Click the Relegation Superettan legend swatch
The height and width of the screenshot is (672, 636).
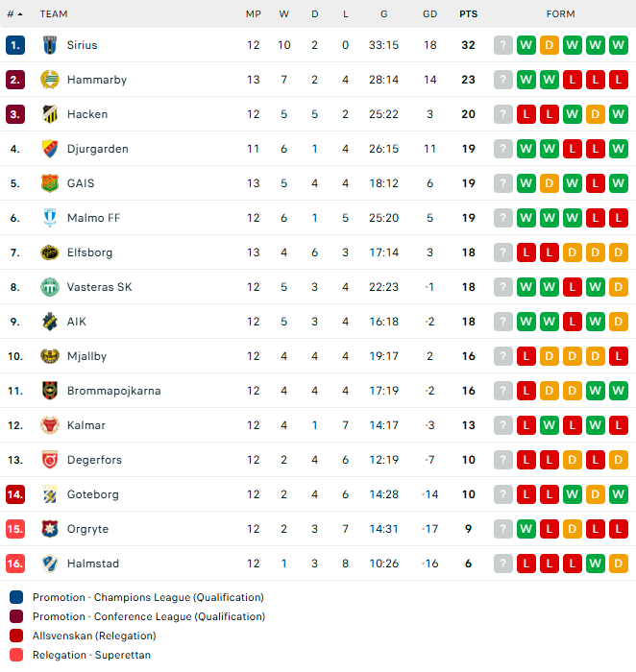point(16,655)
